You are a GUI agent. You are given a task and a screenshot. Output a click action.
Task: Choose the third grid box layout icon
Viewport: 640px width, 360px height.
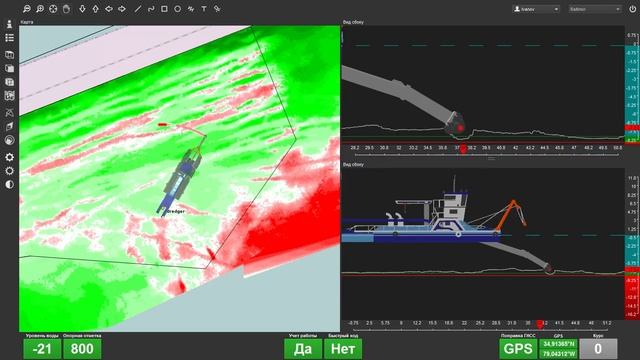[9, 82]
